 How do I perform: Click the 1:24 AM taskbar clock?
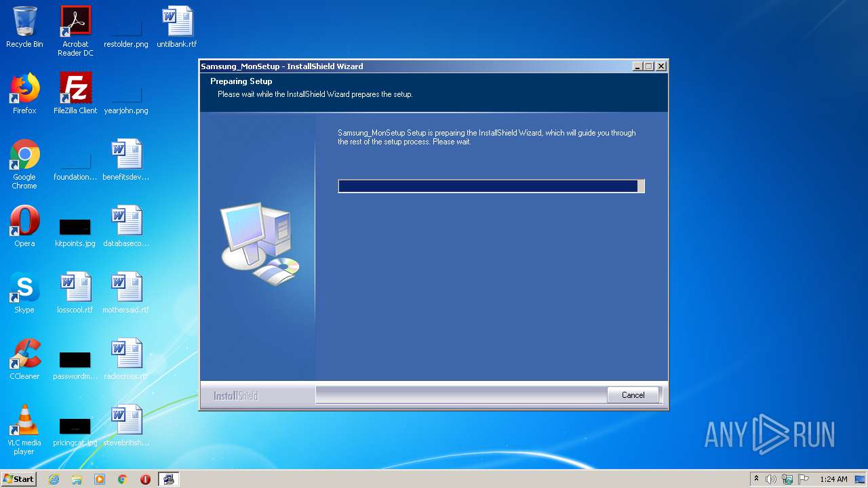tap(833, 479)
